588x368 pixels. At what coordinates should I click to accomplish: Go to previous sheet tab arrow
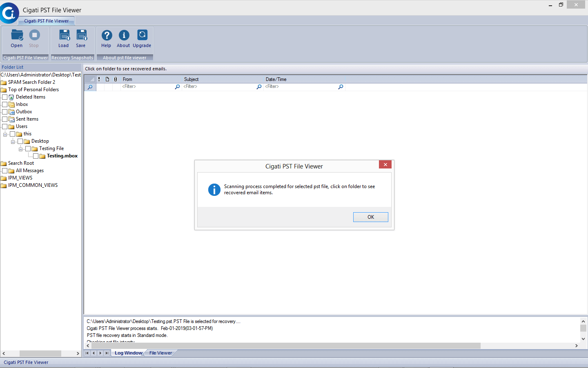pyautogui.click(x=94, y=353)
